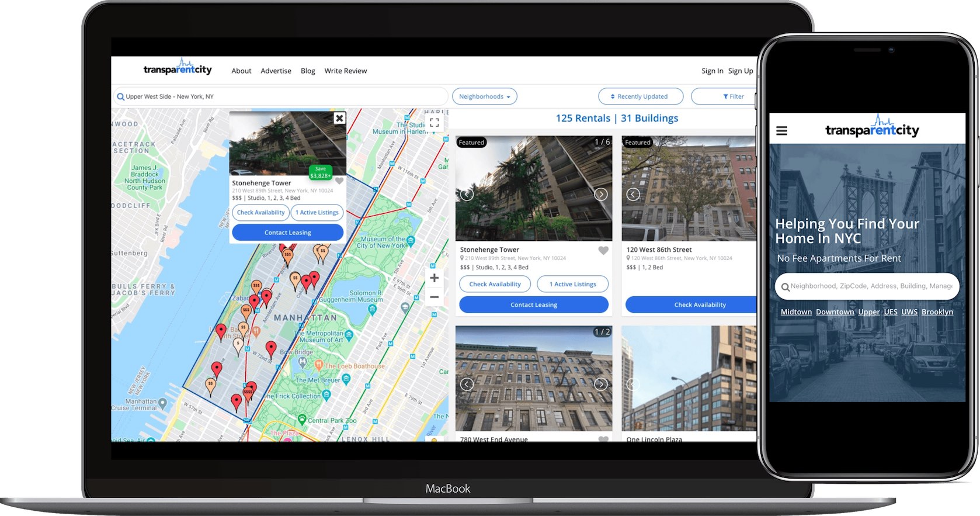Zoom out on the map
Viewport: 980px width, 516px height.
434,297
